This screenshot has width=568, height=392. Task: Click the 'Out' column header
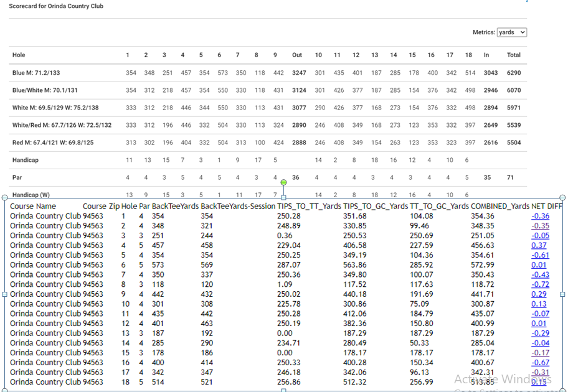(x=297, y=55)
